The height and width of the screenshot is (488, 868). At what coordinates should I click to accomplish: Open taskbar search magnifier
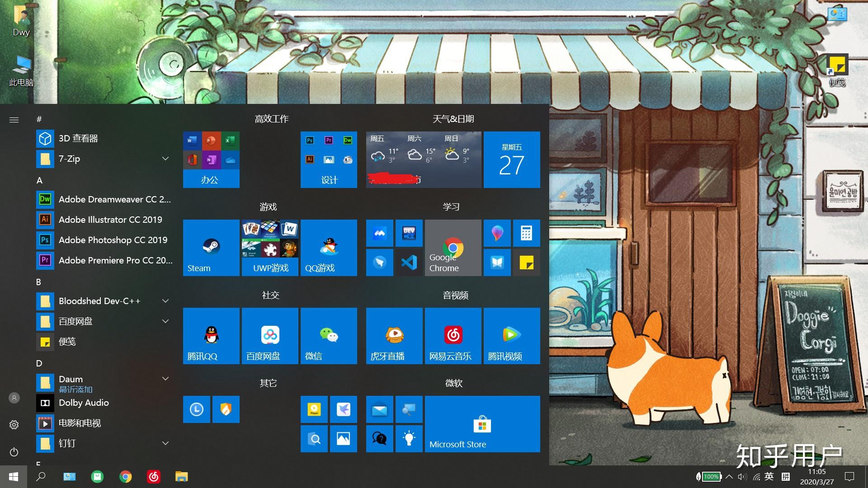[41, 477]
